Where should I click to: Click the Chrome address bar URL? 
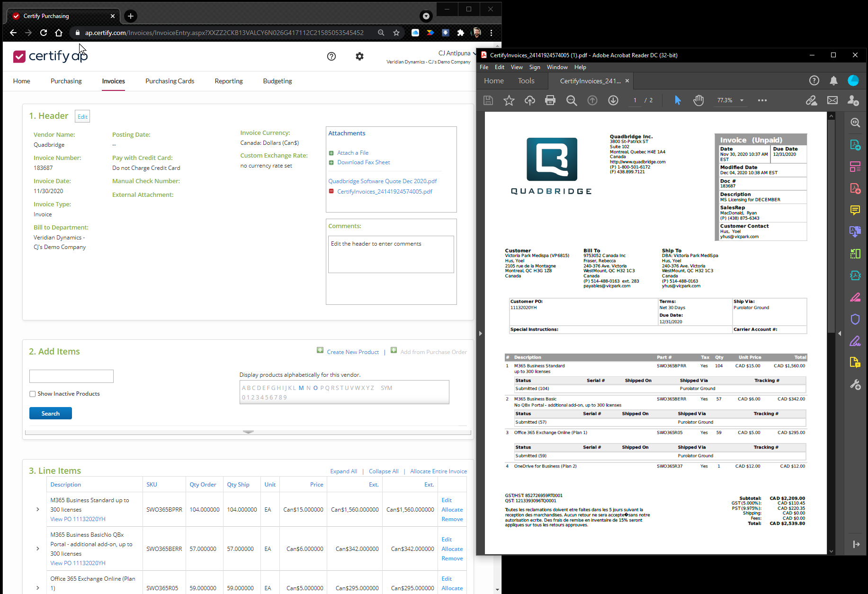[x=224, y=33]
